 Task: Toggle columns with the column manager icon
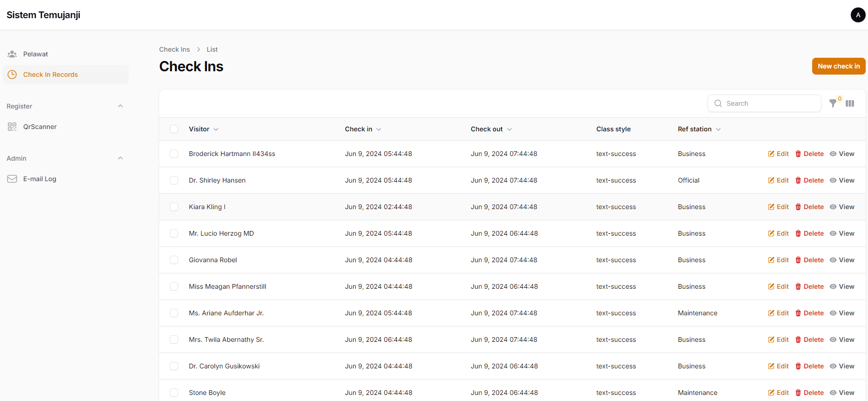(850, 103)
